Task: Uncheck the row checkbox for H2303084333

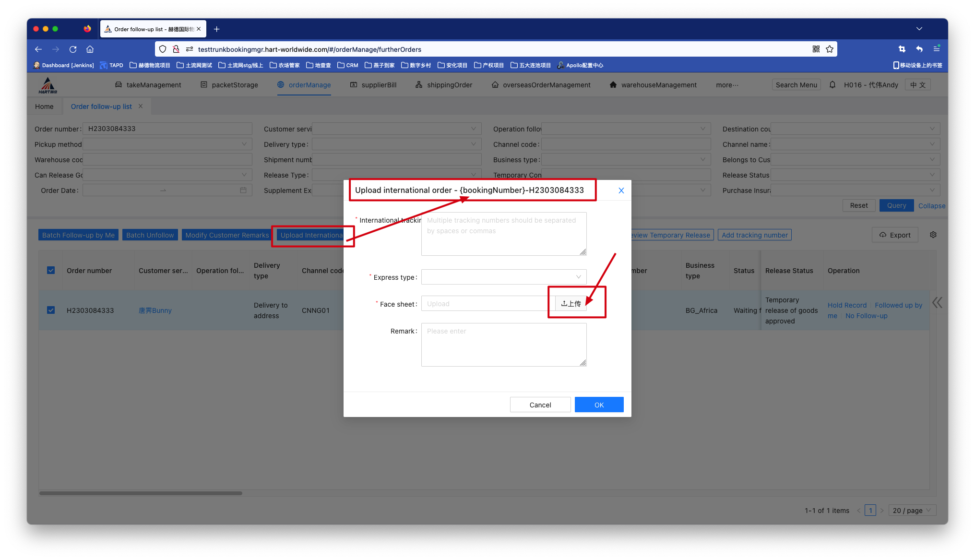Action: coord(51,310)
